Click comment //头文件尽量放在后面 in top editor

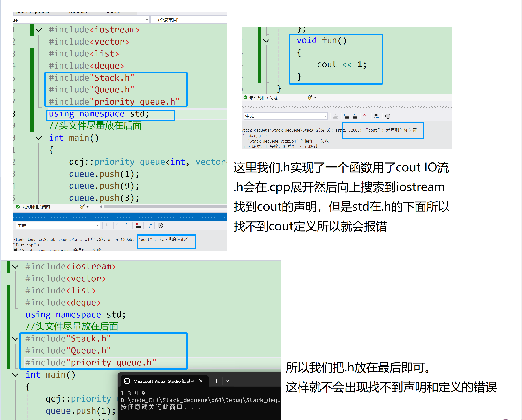[x=95, y=126]
